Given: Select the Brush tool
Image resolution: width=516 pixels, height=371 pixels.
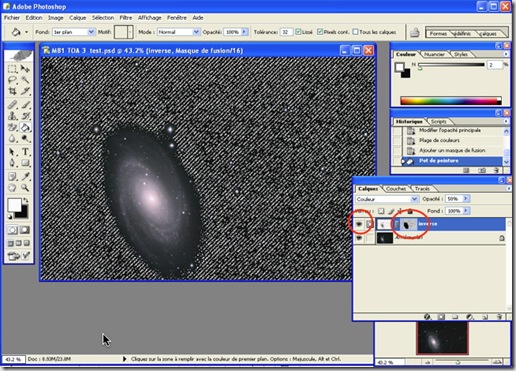Looking at the screenshot, I should coord(25,105).
